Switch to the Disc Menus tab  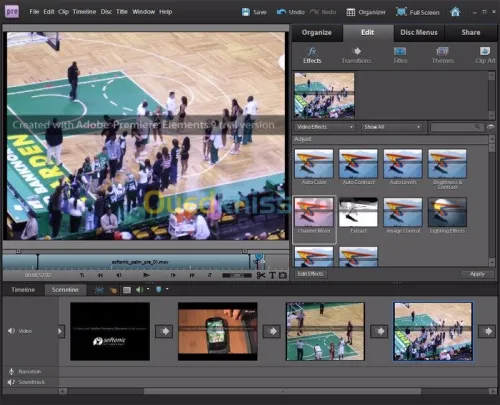point(419,32)
